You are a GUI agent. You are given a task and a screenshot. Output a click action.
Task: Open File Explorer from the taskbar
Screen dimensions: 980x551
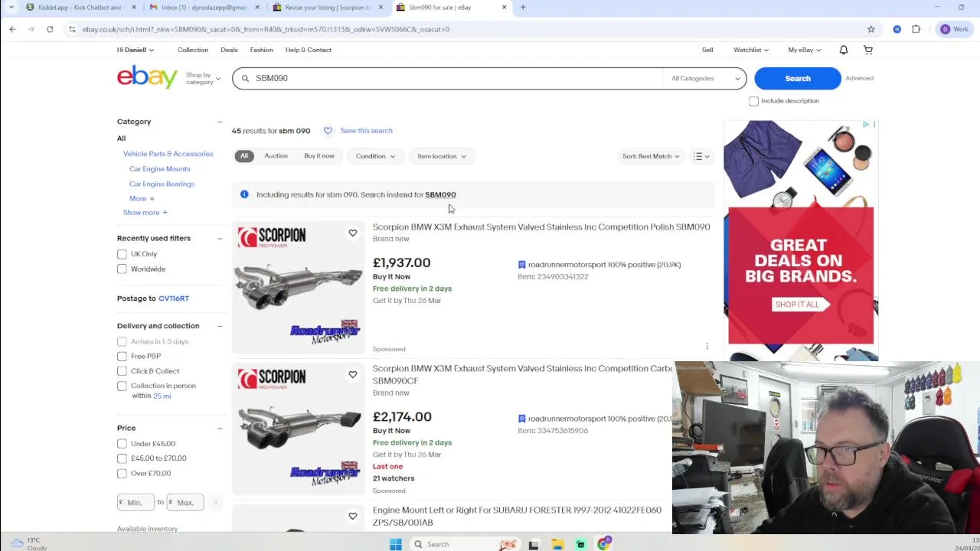click(x=557, y=544)
